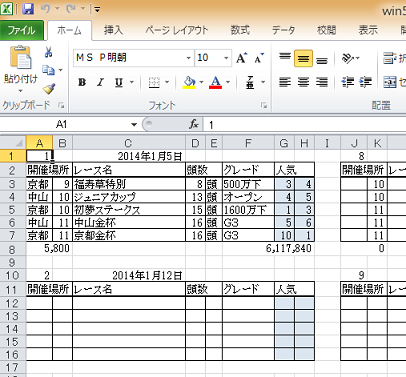
Task: Select cell with 初夢ステークス
Action: click(x=129, y=210)
